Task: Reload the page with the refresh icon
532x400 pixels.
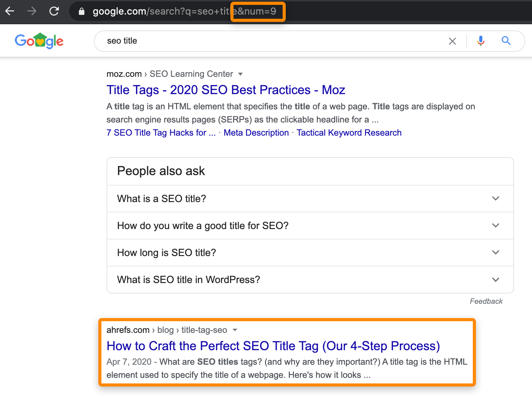Action: pyautogui.click(x=54, y=11)
